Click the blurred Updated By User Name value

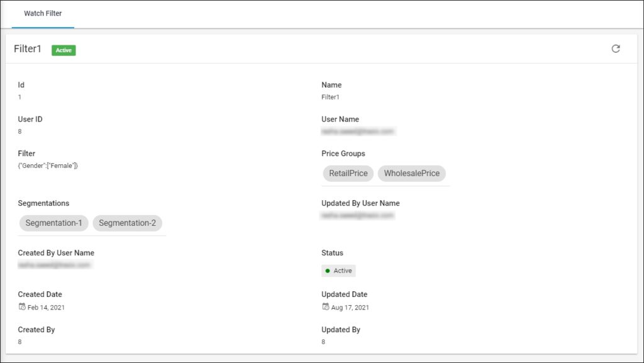357,216
